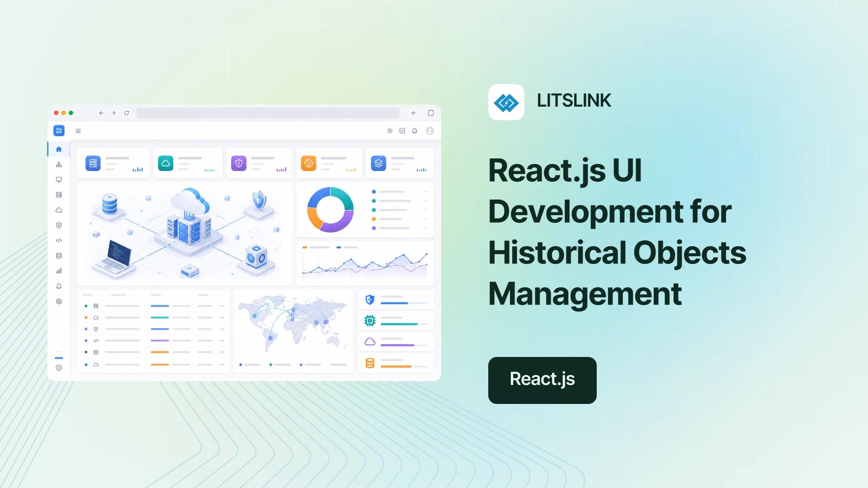The image size is (868, 488).
Task: Open the orange database status card
Action: click(x=396, y=363)
